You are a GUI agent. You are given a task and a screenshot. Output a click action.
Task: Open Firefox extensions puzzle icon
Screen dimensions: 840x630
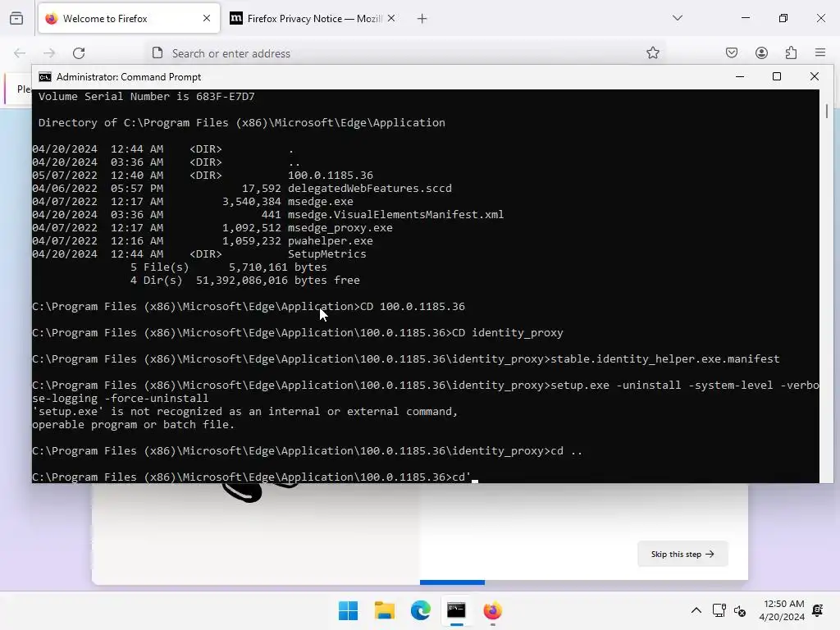pos(791,52)
